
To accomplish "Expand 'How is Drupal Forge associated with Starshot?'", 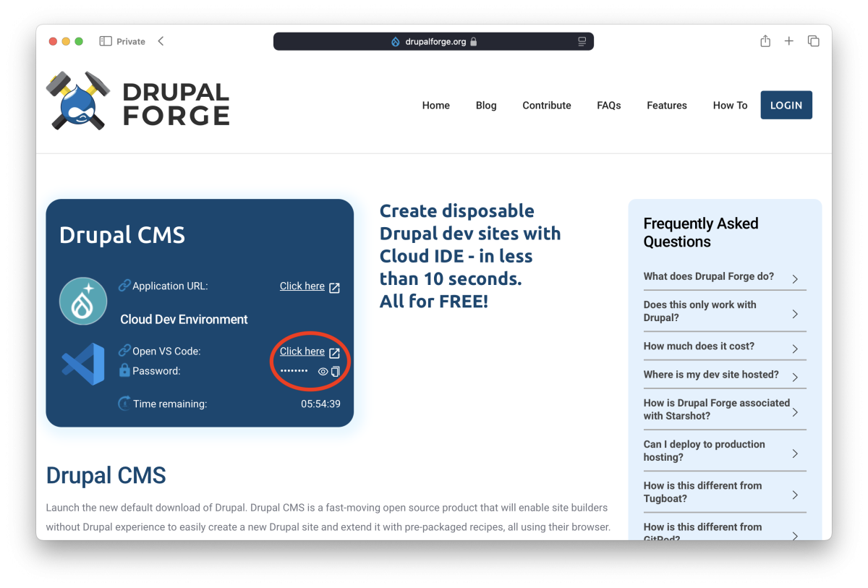I will click(725, 410).
